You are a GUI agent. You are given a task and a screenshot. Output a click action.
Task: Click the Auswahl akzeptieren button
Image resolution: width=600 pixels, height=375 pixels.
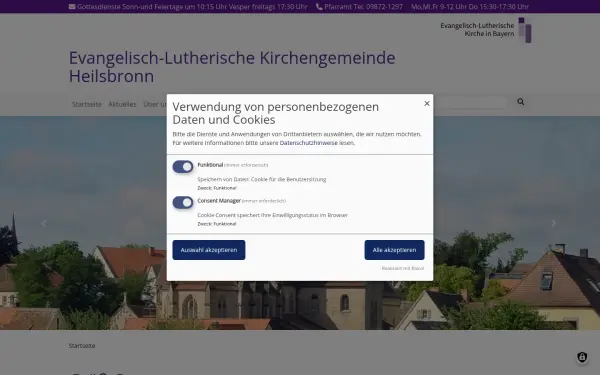[209, 250]
